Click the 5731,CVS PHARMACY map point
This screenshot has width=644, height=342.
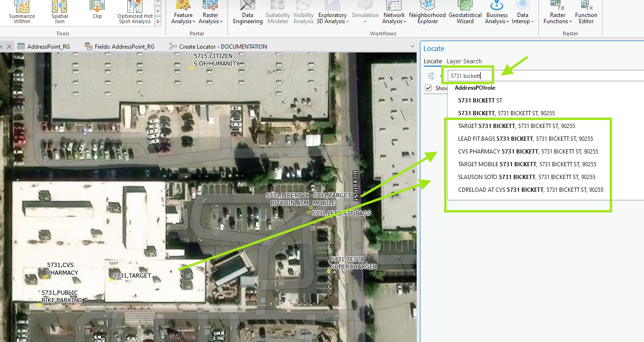(45, 277)
